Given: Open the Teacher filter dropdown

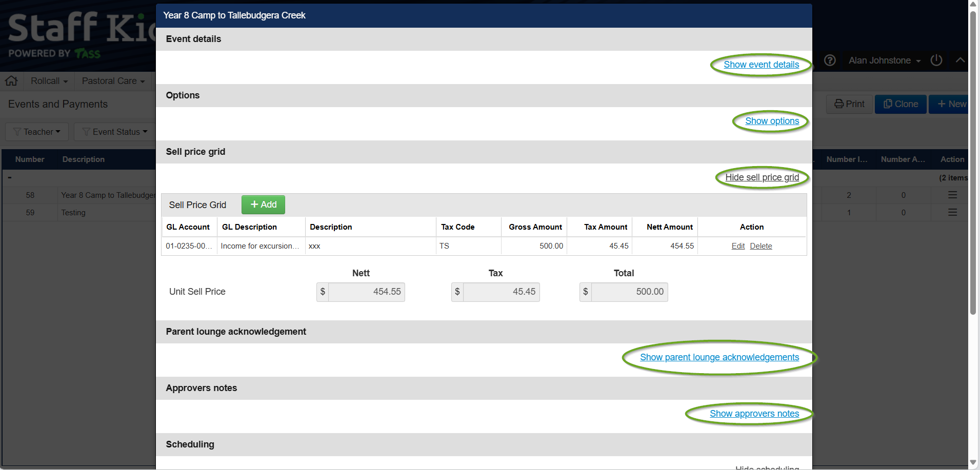Looking at the screenshot, I should tap(37, 132).
